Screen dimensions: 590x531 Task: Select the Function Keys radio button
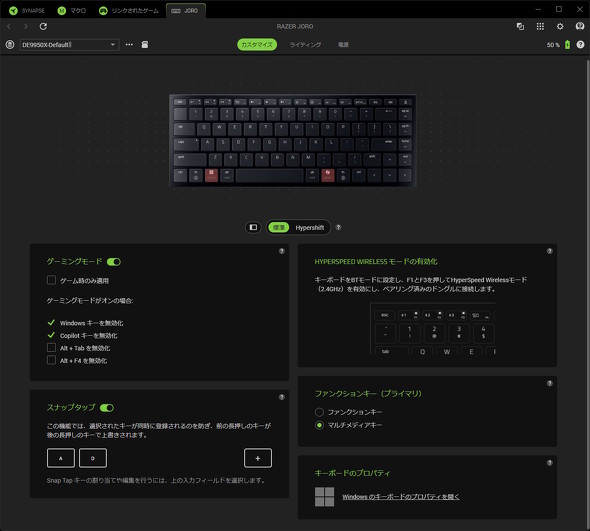pos(319,412)
